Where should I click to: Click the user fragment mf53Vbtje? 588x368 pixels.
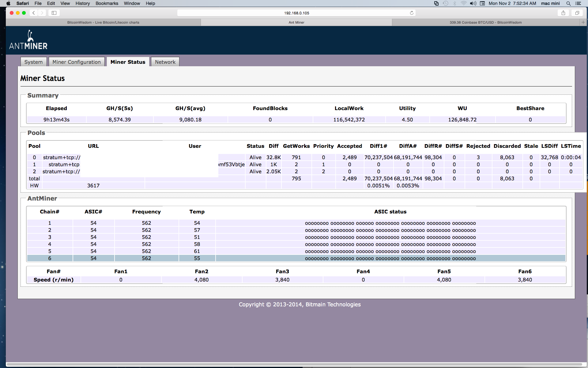(232, 164)
